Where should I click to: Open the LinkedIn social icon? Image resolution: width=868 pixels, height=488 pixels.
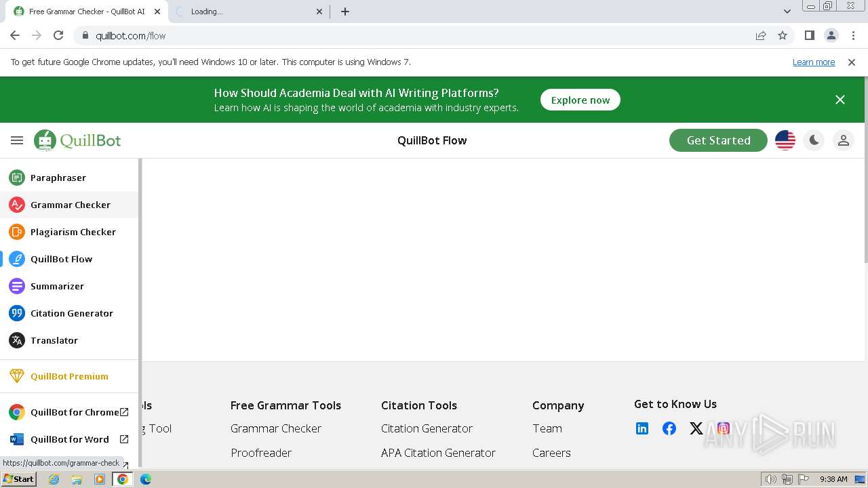click(x=642, y=428)
